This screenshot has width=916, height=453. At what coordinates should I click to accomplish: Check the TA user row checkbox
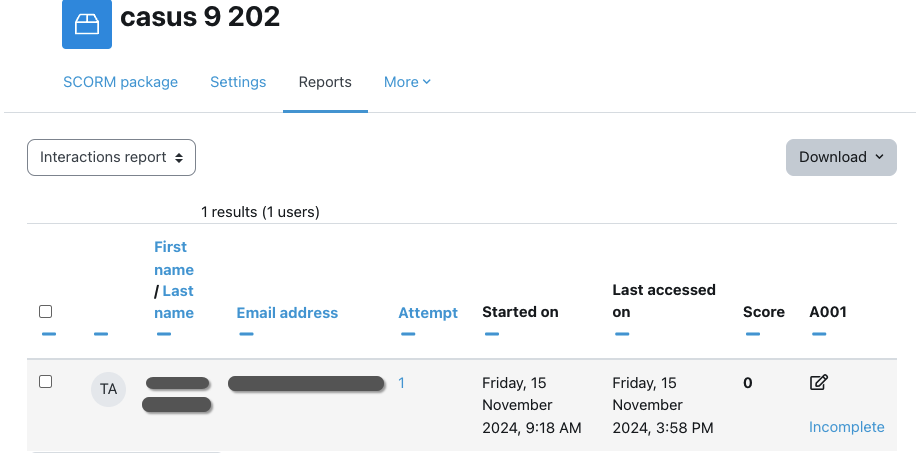point(46,382)
